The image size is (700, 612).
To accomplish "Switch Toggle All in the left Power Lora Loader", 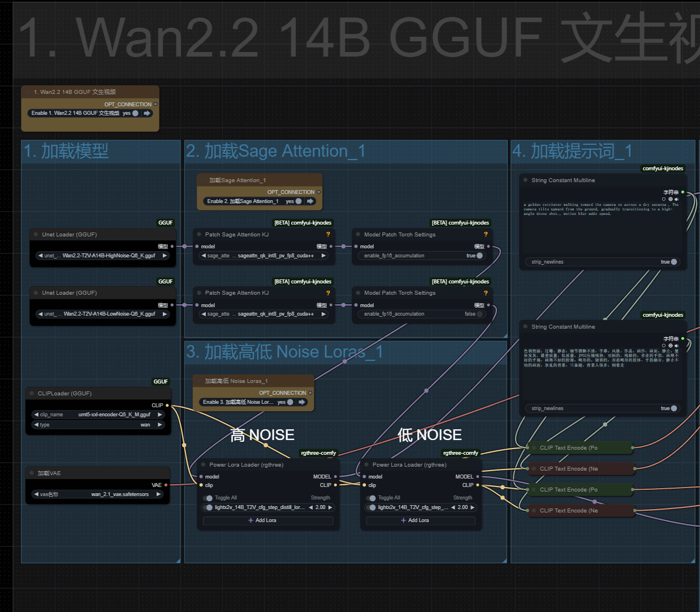I will click(209, 498).
